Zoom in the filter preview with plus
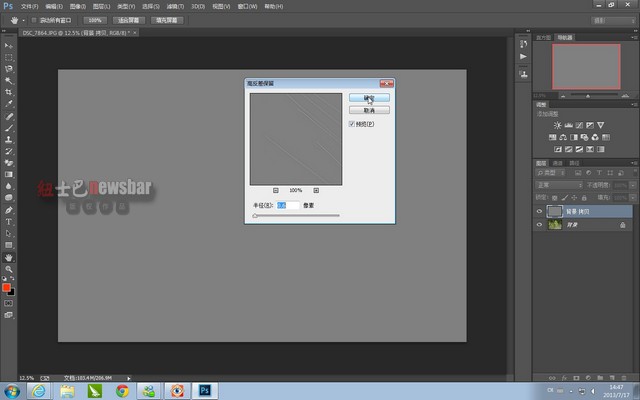 point(316,189)
